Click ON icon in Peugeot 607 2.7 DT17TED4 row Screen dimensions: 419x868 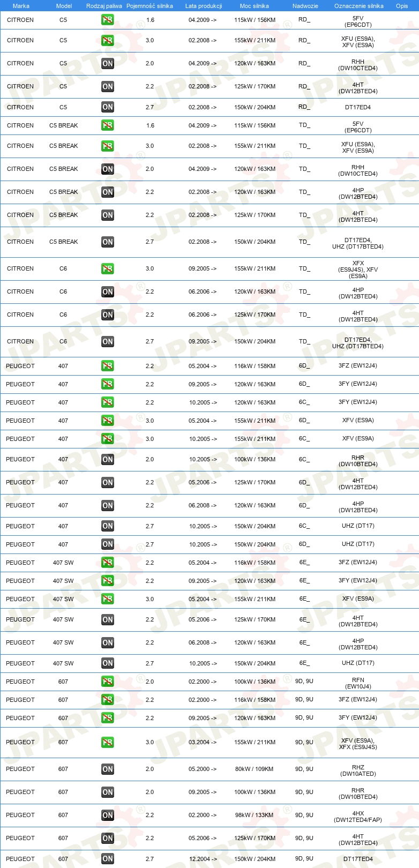coord(107,859)
